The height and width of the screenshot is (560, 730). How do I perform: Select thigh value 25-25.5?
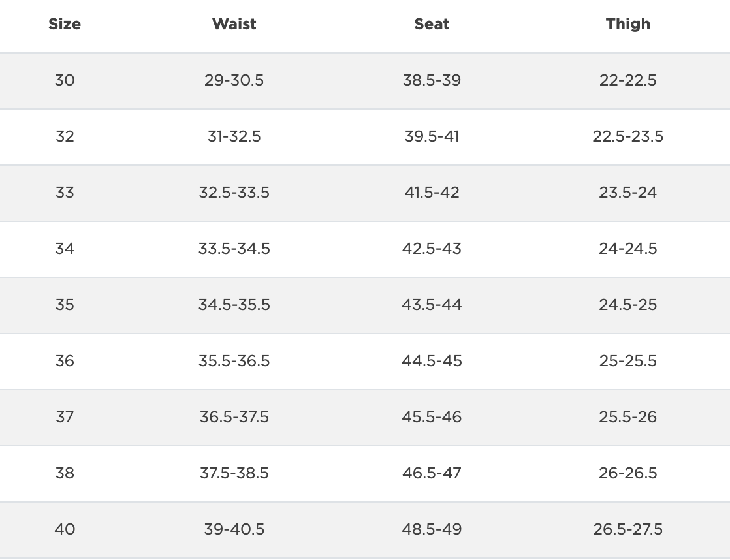click(627, 361)
